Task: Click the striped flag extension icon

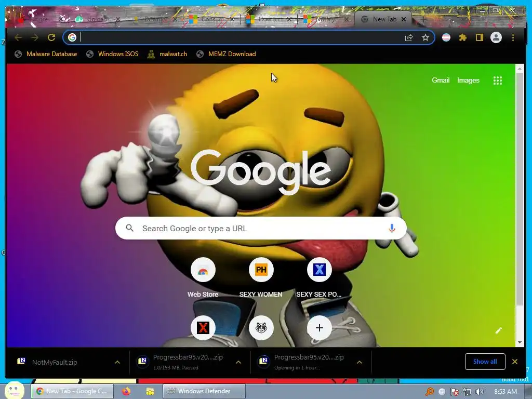Action: [x=446, y=37]
